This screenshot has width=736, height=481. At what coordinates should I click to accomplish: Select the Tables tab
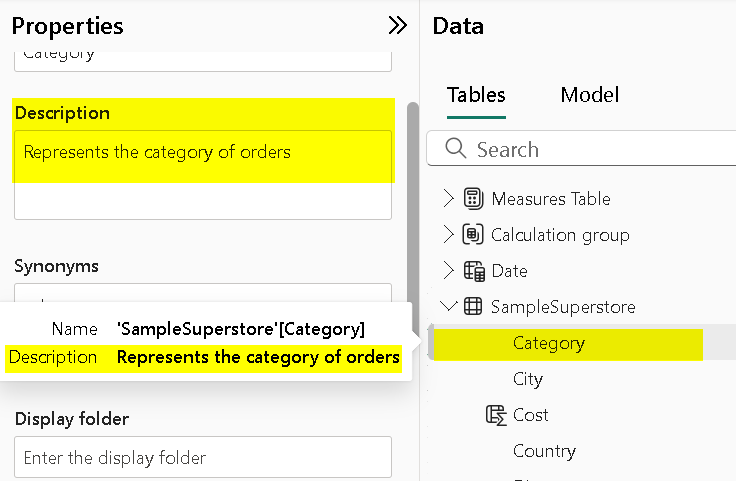coord(476,96)
